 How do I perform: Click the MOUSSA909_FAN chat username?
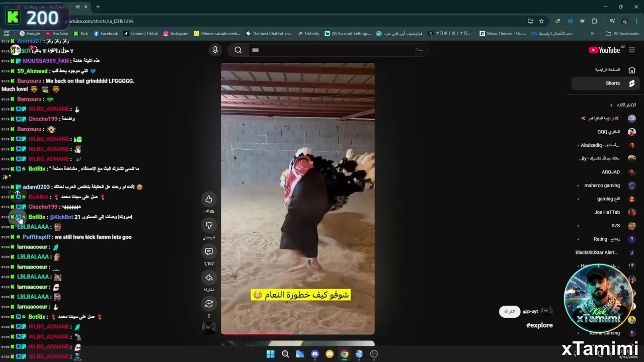pos(46,61)
